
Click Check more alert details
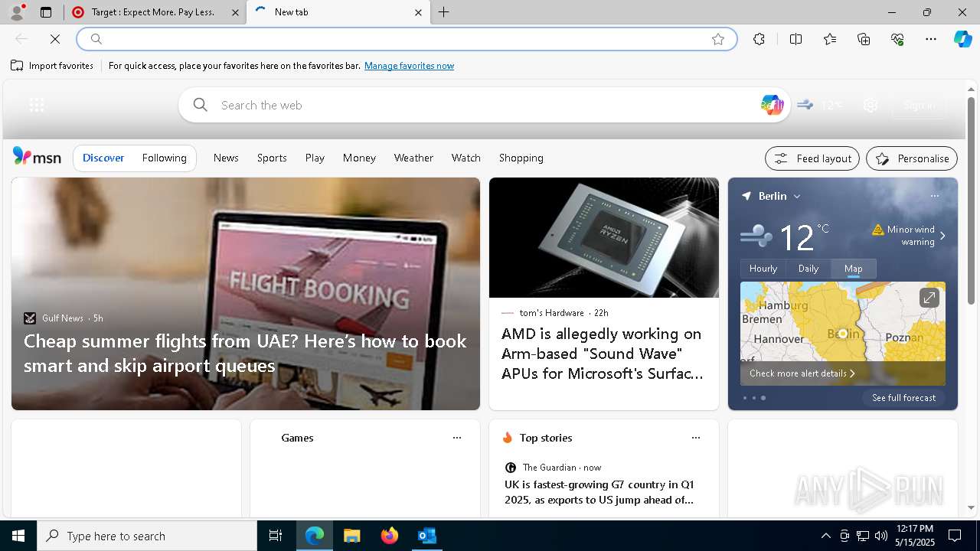802,373
